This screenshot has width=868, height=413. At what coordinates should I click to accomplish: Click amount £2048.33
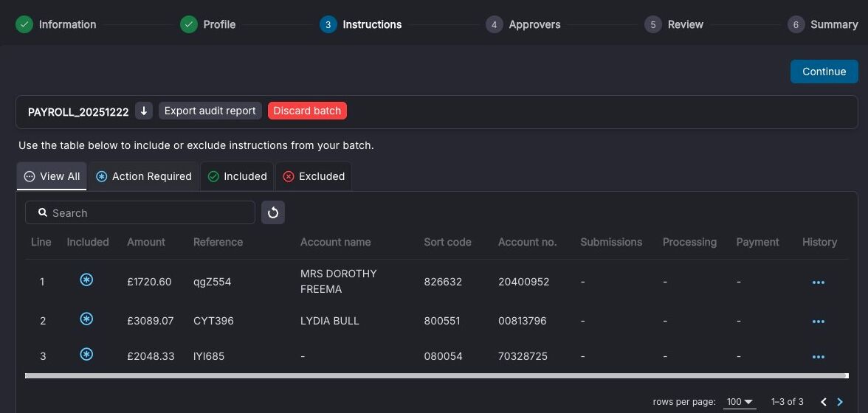tap(151, 357)
